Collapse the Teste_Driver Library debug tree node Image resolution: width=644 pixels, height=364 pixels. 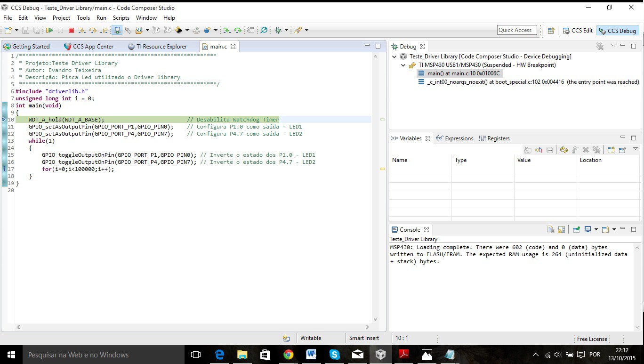(394, 57)
